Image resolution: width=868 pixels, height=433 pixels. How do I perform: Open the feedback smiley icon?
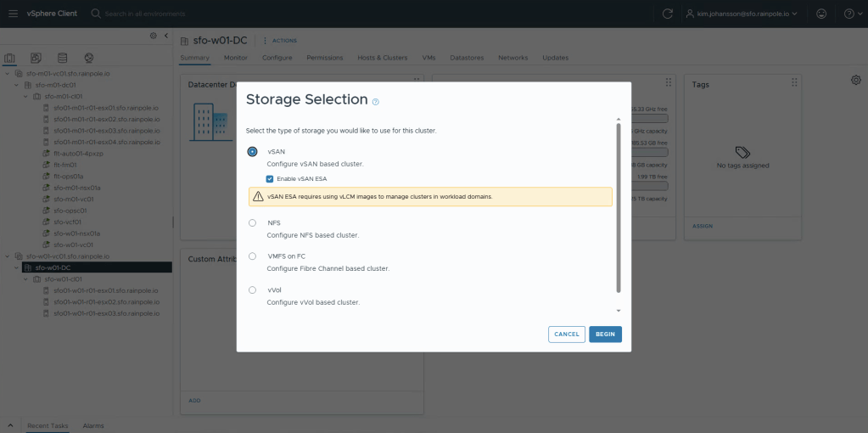click(820, 14)
